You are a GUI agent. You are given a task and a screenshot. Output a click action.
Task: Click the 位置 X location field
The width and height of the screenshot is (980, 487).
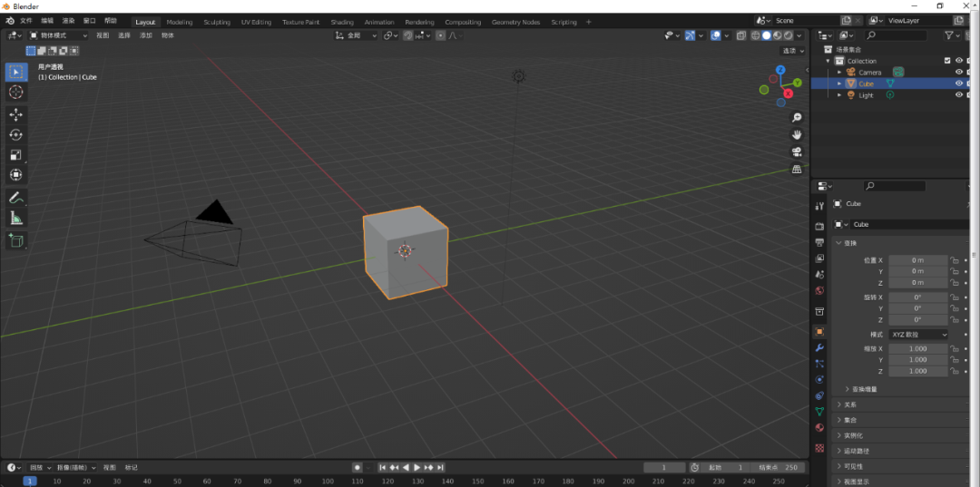917,260
